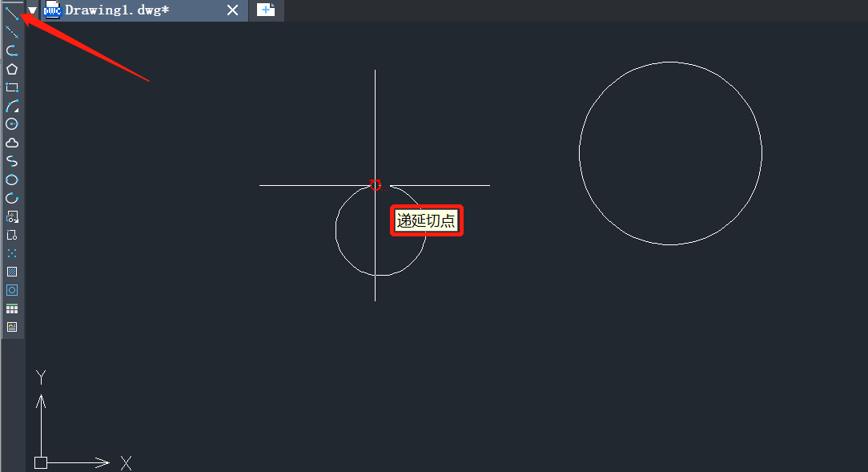Open the drawing tabs dropdown arrow
The height and width of the screenshot is (472, 868).
click(33, 10)
